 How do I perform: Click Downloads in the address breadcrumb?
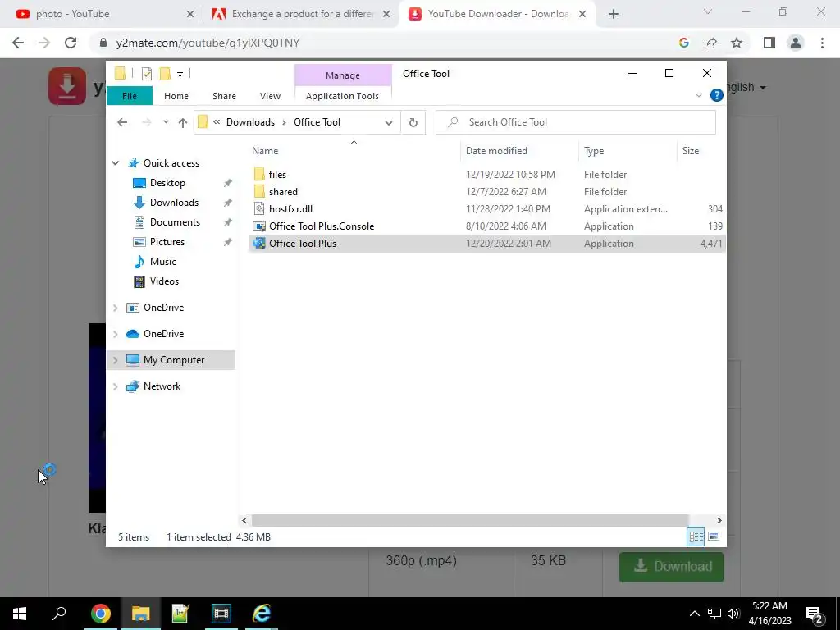[x=250, y=122]
